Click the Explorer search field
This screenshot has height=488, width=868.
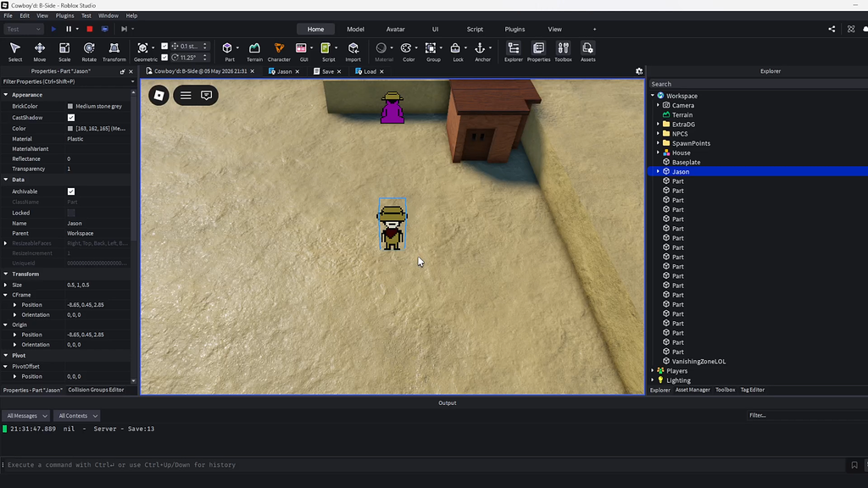pos(759,84)
